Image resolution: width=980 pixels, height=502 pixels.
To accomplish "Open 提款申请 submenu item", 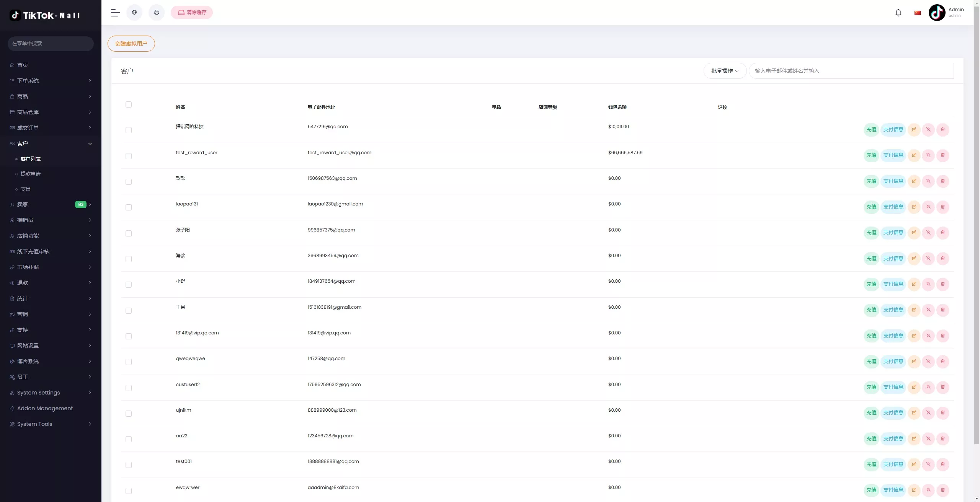I will click(x=31, y=174).
